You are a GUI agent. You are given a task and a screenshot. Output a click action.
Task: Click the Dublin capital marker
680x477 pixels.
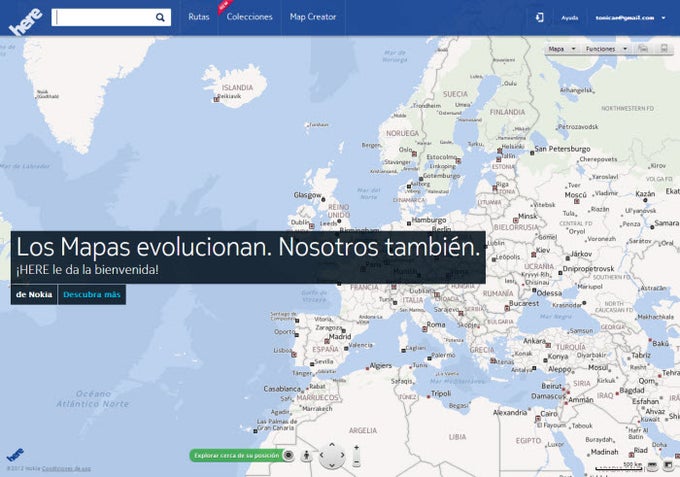311,226
